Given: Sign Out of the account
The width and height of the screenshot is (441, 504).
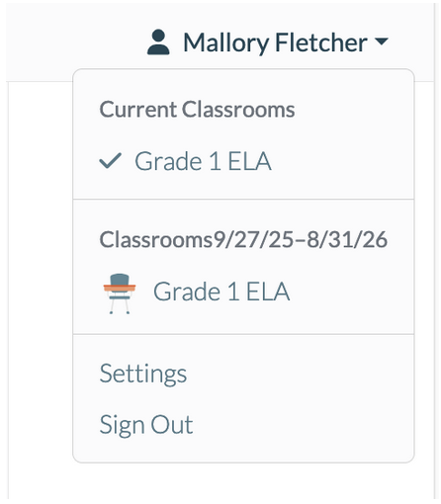Looking at the screenshot, I should click(x=146, y=425).
